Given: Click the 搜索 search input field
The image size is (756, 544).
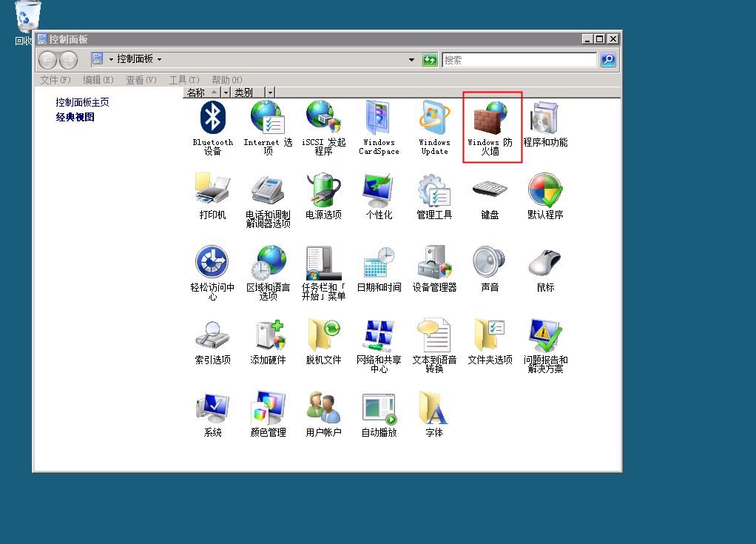Looking at the screenshot, I should coord(519,60).
